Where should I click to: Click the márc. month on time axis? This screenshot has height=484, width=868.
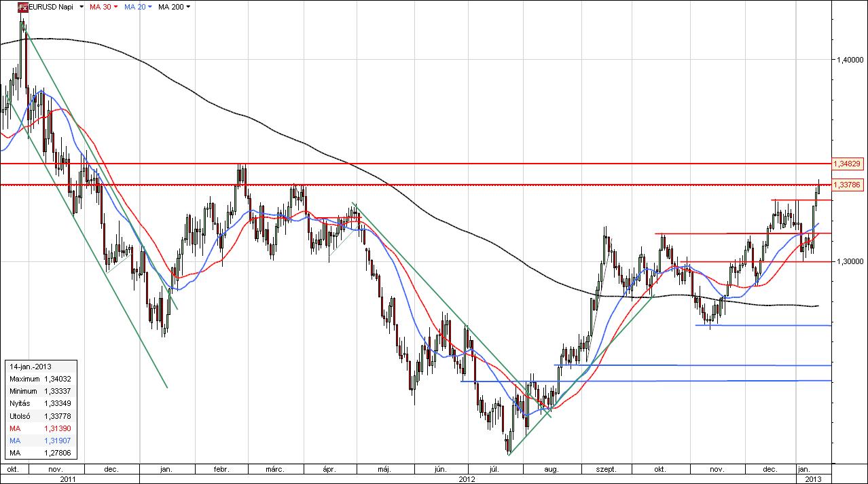click(274, 469)
